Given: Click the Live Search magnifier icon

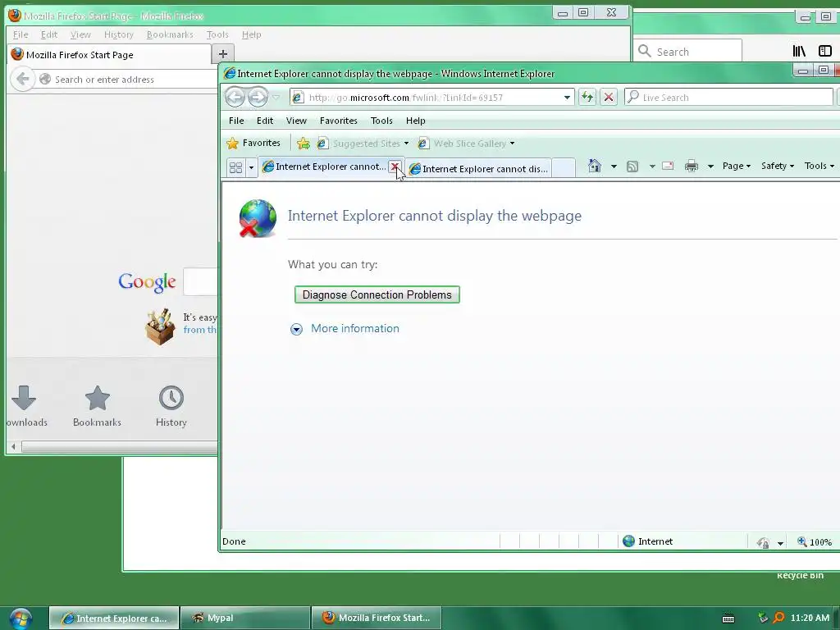Looking at the screenshot, I should coord(632,97).
